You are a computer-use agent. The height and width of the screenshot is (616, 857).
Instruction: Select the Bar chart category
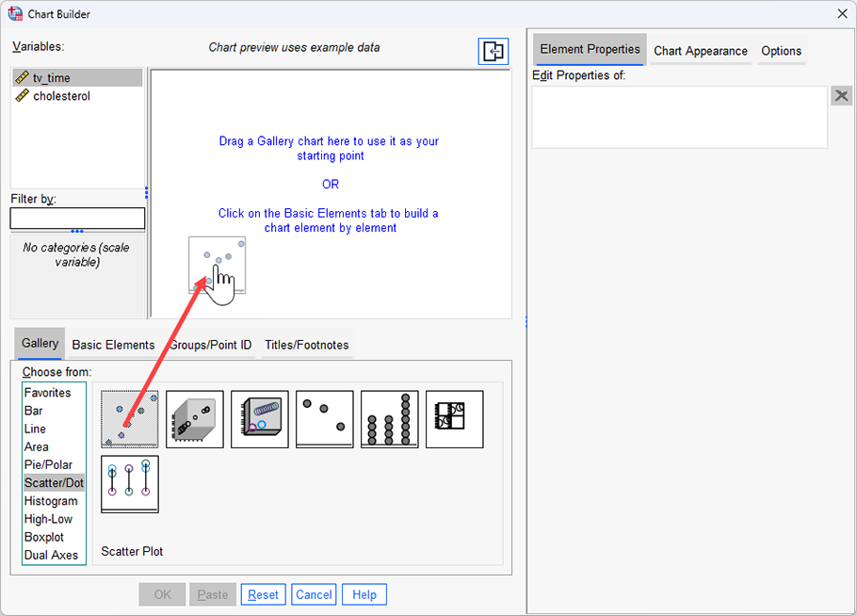pyautogui.click(x=35, y=410)
